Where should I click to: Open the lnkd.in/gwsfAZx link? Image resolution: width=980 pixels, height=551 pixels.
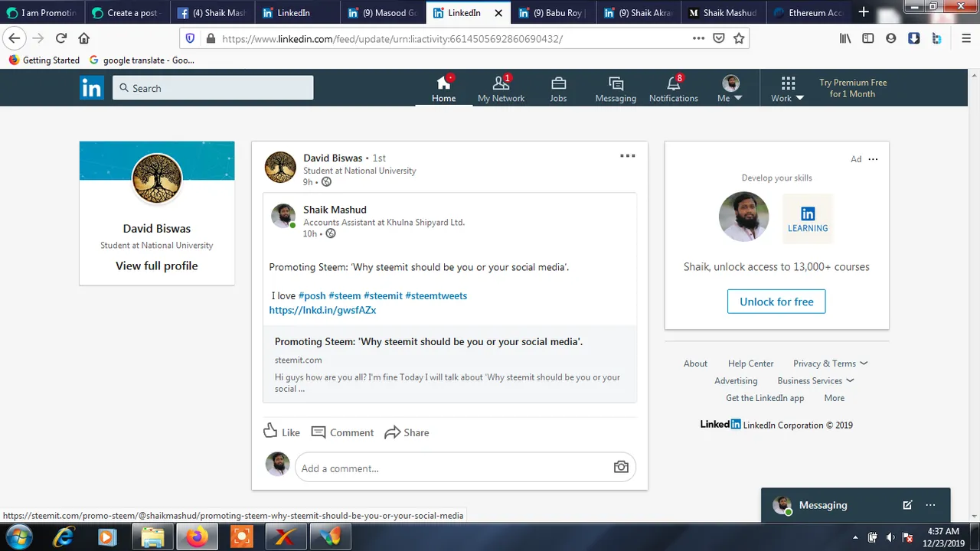click(x=322, y=310)
